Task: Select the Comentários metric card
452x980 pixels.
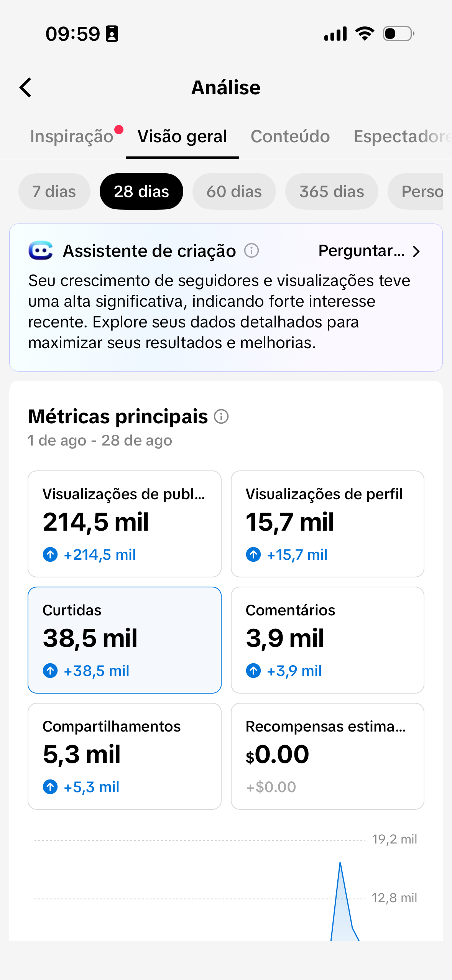Action: pyautogui.click(x=327, y=640)
